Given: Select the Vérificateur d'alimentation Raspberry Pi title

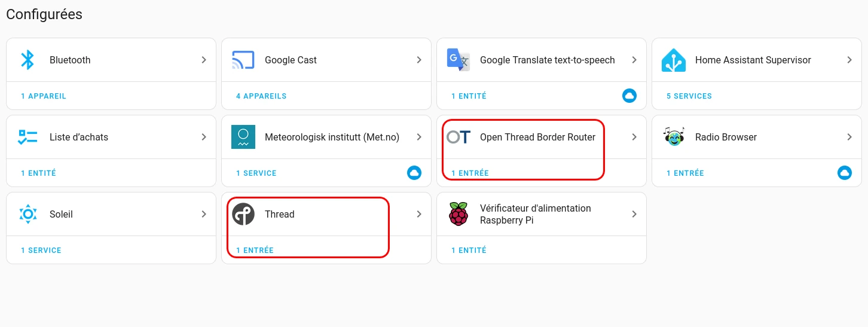Looking at the screenshot, I should pyautogui.click(x=536, y=214).
